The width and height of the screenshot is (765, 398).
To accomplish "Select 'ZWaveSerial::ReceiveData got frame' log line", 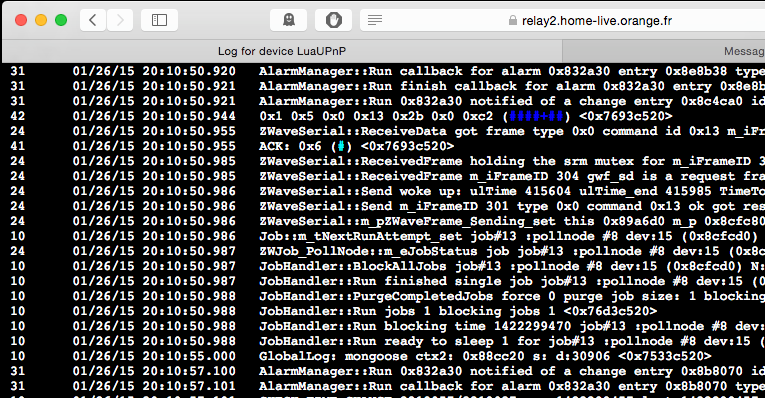I will click(x=512, y=131).
